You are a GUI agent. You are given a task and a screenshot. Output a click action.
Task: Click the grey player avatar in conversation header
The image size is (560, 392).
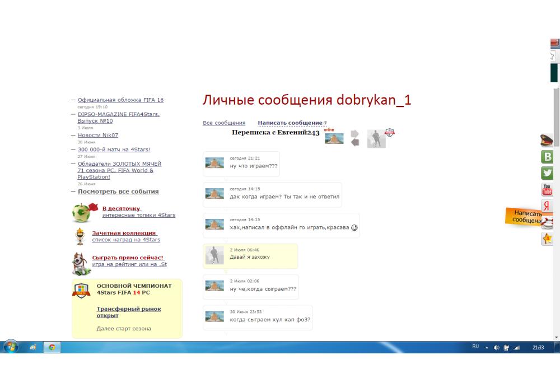pos(376,138)
